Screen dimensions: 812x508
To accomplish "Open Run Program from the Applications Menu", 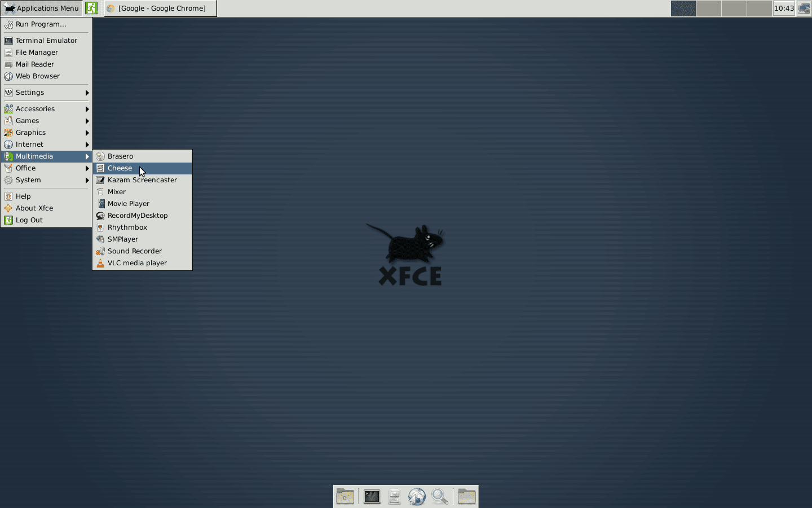I will click(x=41, y=24).
